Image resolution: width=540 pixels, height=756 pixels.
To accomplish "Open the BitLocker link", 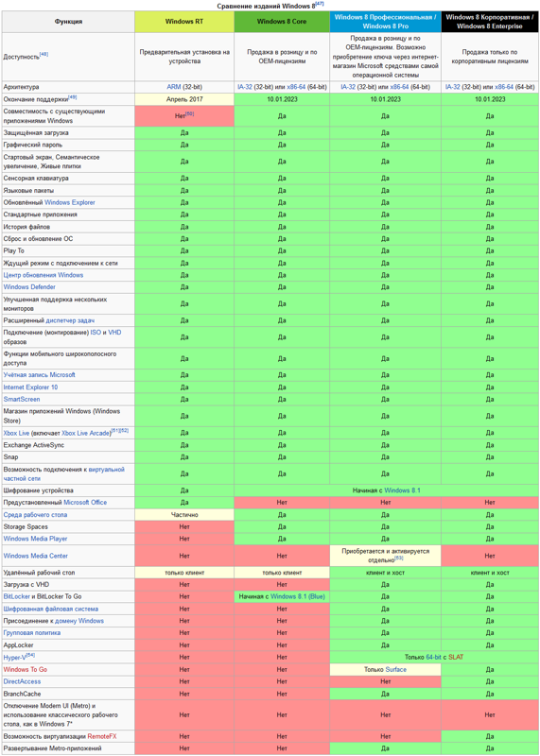I will (x=17, y=596).
